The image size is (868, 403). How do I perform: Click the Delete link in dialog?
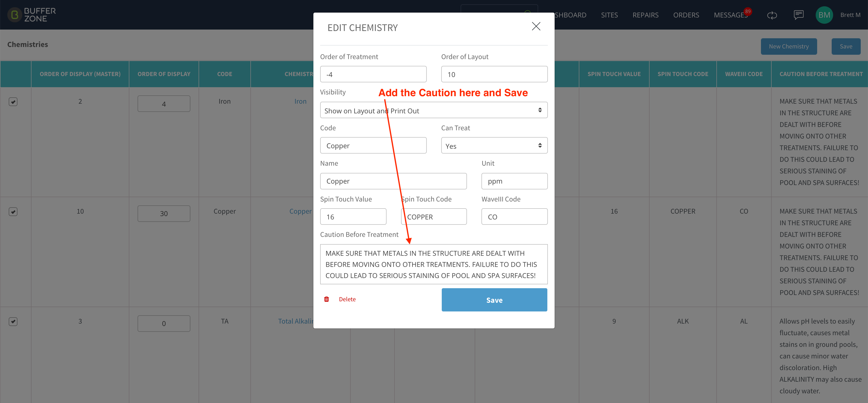347,299
